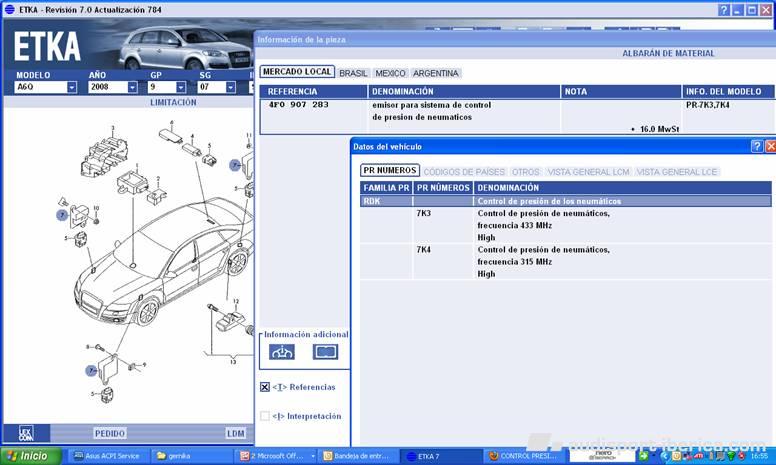The height and width of the screenshot is (465, 776).
Task: Open the MODELO dropdown showing A6Q
Action: (x=72, y=87)
